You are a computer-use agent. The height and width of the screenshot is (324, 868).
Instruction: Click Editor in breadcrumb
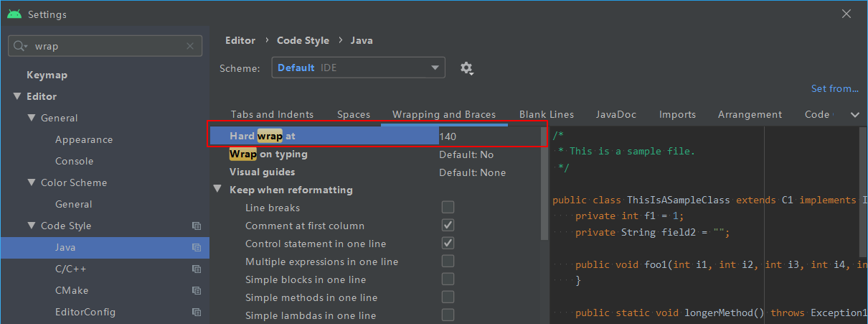coord(240,40)
